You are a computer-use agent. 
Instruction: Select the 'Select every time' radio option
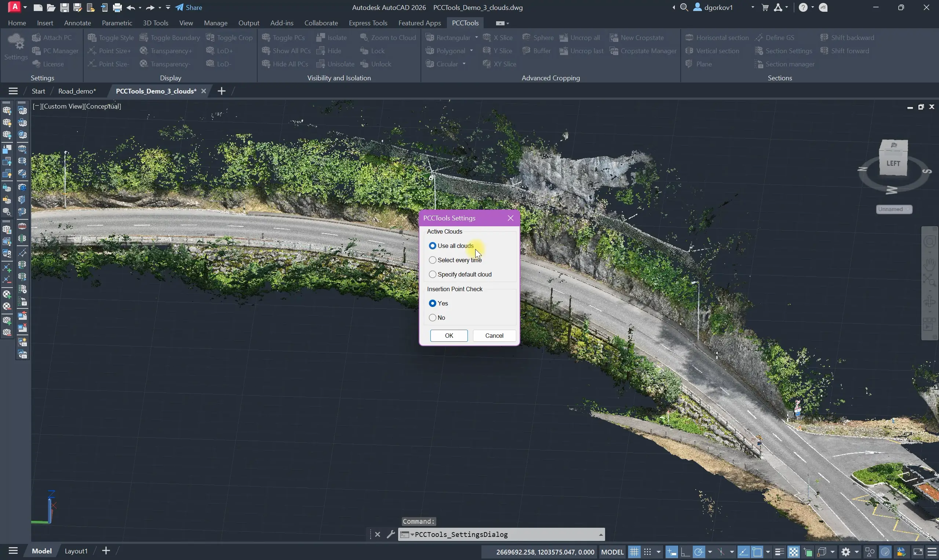click(x=433, y=260)
